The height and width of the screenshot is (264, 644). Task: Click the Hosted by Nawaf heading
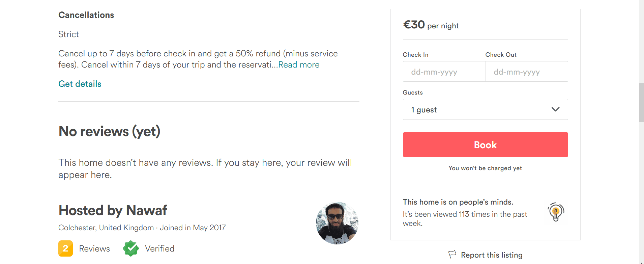pos(113,210)
